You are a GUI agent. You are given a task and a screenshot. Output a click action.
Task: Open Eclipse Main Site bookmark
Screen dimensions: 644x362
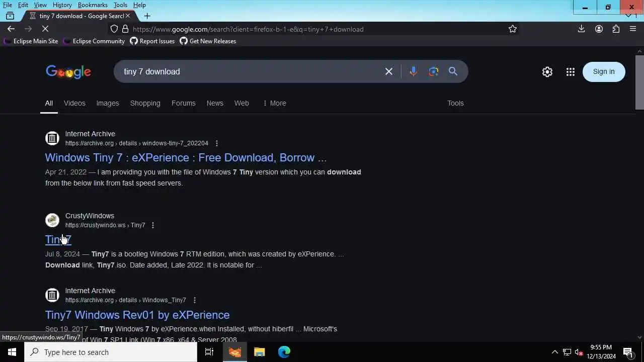click(31, 41)
